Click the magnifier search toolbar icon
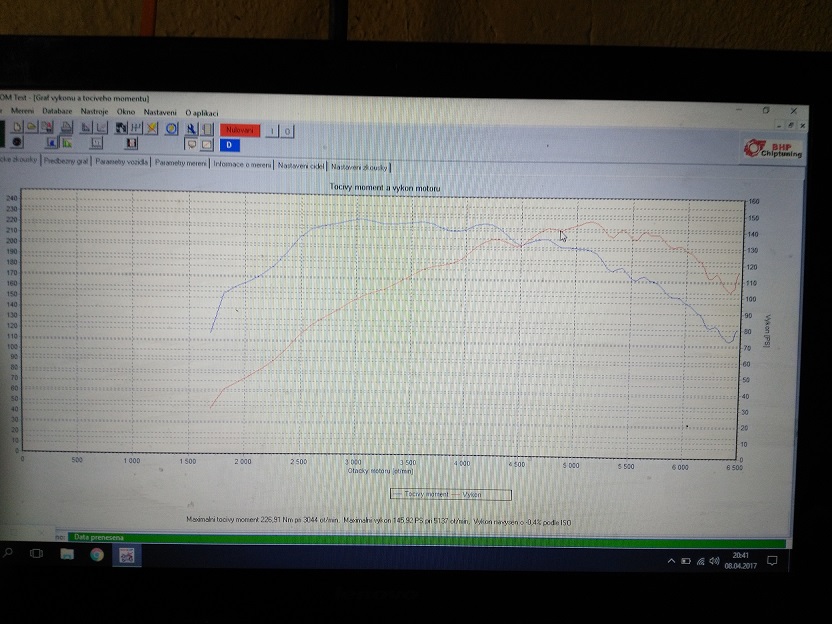The height and width of the screenshot is (624, 832). tap(190, 129)
